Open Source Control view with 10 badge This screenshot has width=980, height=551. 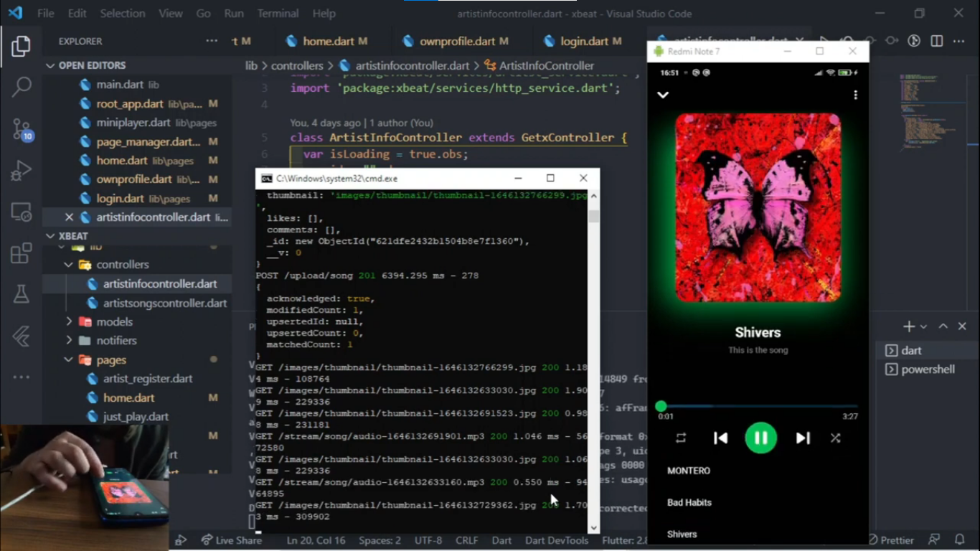pyautogui.click(x=22, y=129)
